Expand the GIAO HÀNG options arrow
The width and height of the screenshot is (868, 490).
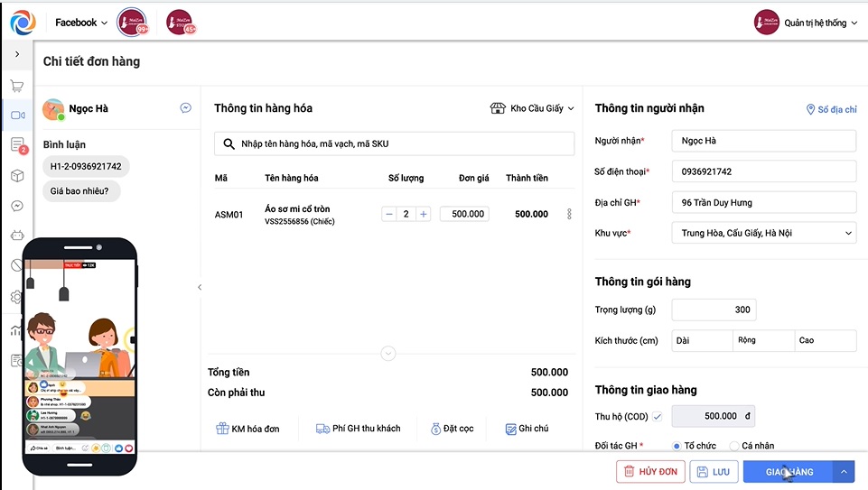[844, 472]
